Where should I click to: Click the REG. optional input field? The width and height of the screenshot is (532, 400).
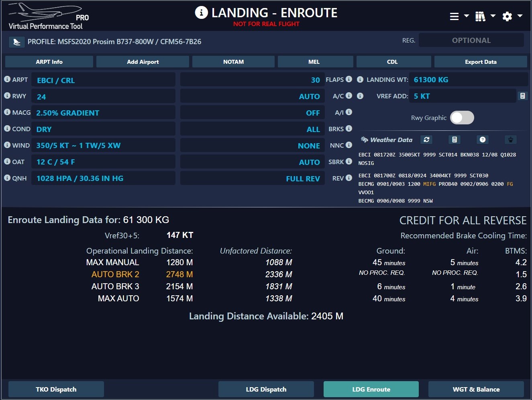(471, 41)
